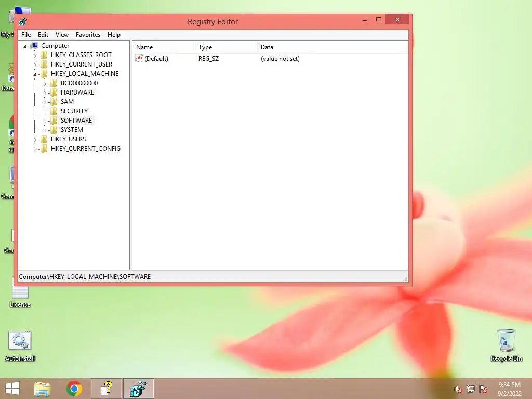532x399 pixels.
Task: Select the HARDWARE key label
Action: pyautogui.click(x=77, y=92)
